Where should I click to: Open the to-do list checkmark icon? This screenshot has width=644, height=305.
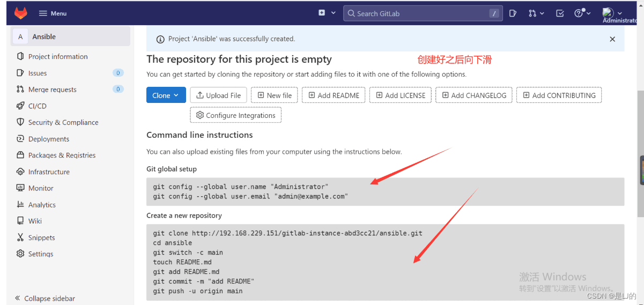(x=560, y=13)
